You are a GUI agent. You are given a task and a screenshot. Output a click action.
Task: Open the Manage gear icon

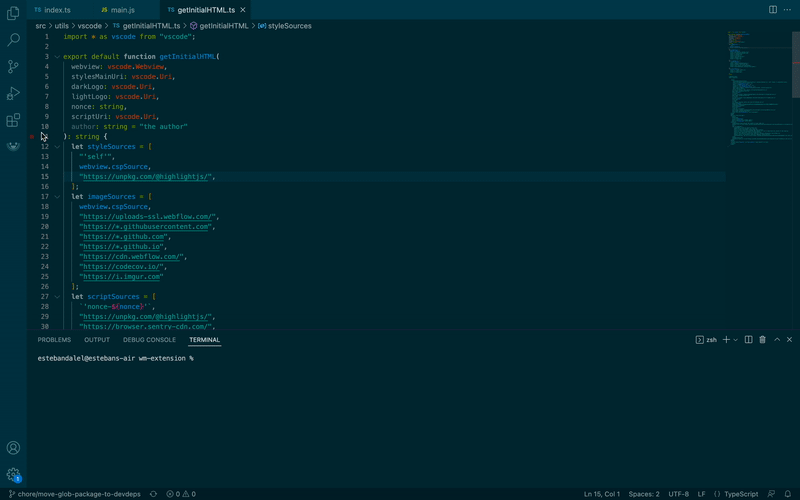click(13, 475)
